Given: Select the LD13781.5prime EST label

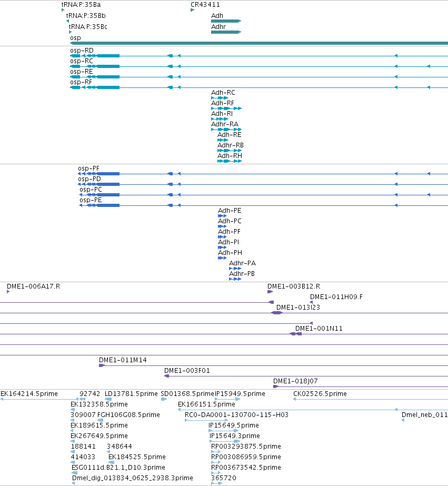Looking at the screenshot, I should tap(131, 394).
